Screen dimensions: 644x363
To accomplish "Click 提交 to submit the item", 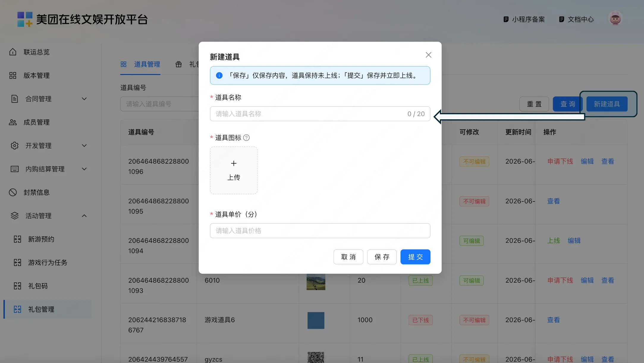I will tap(415, 257).
